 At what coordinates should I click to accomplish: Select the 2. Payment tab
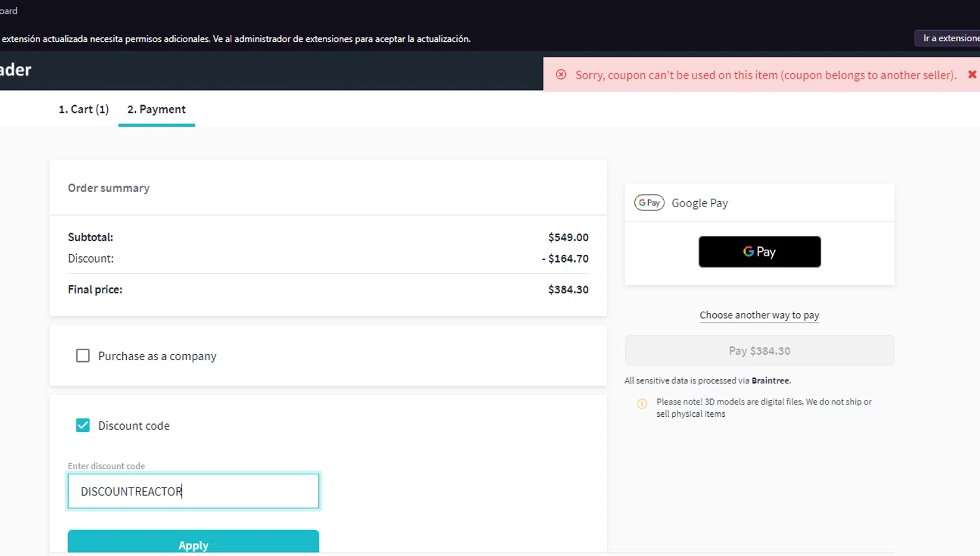point(156,109)
